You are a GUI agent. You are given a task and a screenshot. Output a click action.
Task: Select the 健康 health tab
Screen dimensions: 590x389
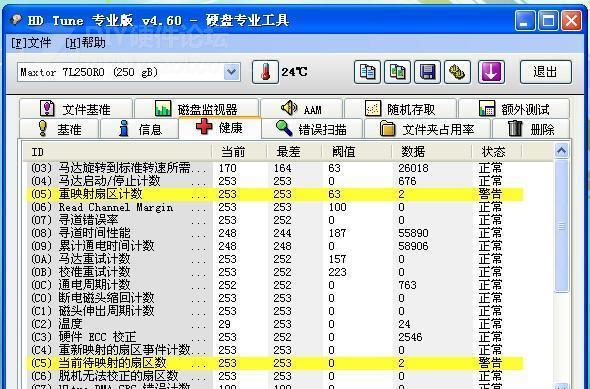coord(220,128)
